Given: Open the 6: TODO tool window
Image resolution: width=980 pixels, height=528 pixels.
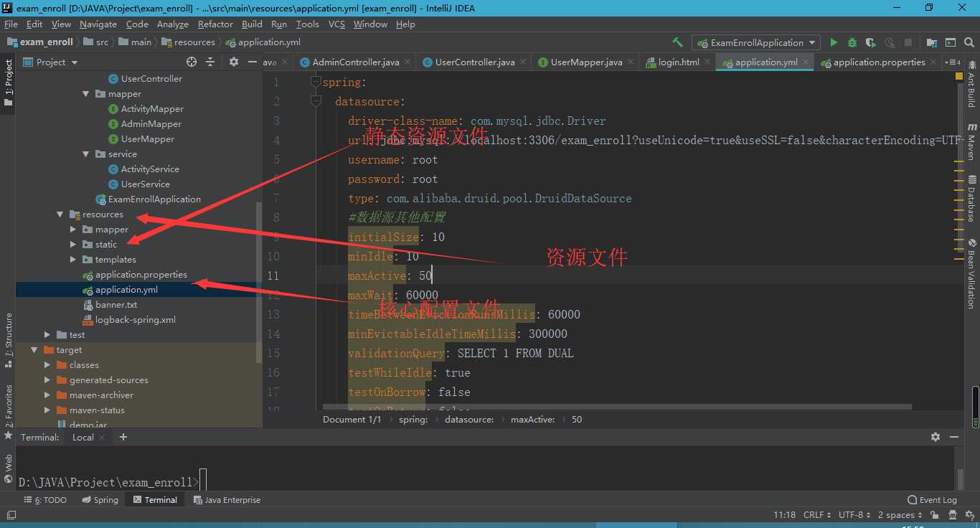Looking at the screenshot, I should click(45, 500).
